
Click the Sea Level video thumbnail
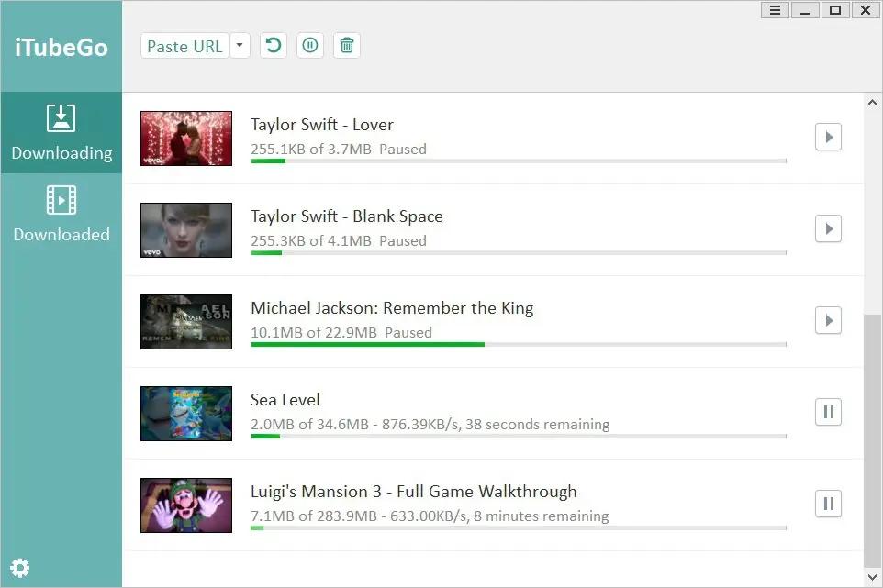(x=186, y=413)
